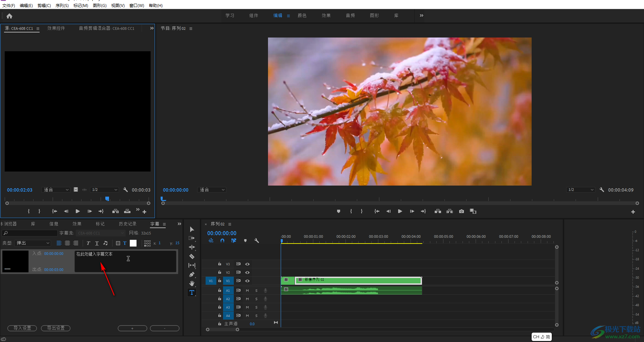Select the Track Select Forward tool
Viewport: 644px width, 342px height.
(192, 238)
